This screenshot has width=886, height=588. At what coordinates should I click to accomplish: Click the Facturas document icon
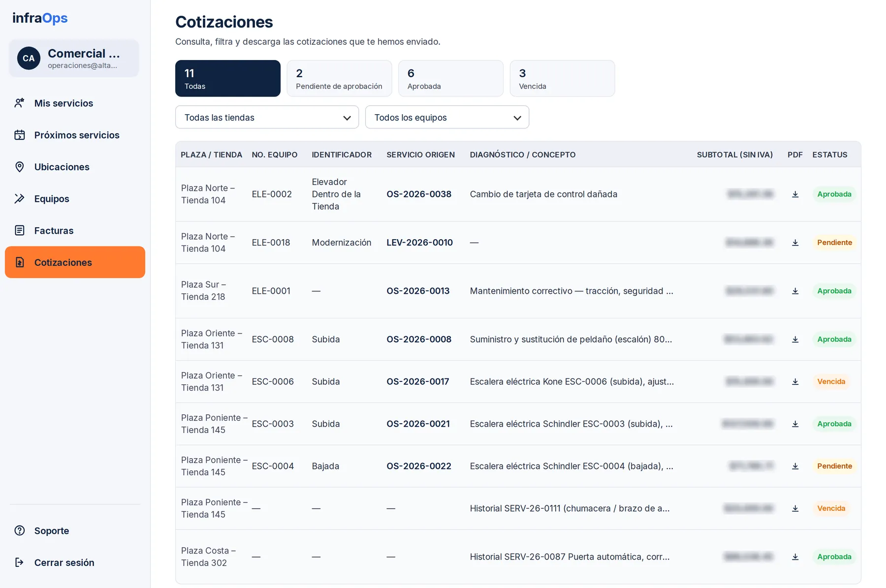20,230
